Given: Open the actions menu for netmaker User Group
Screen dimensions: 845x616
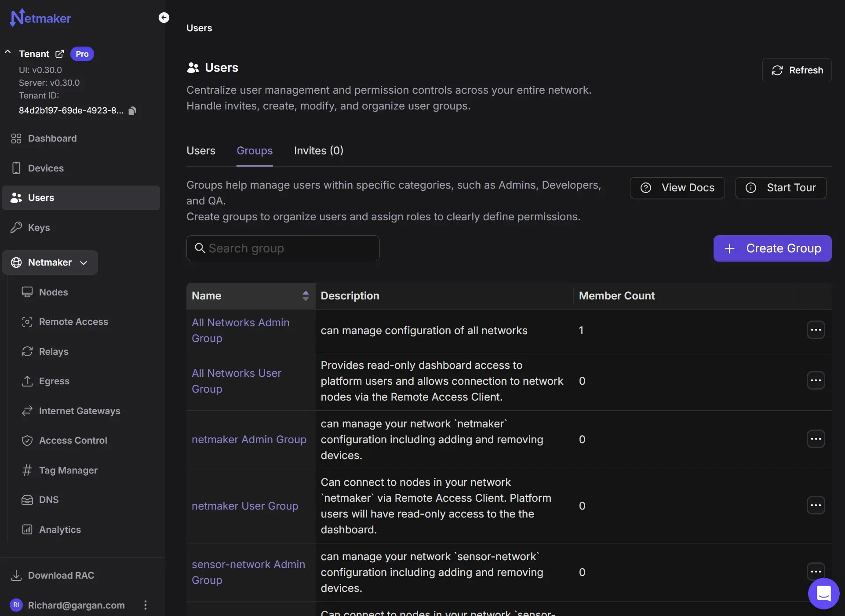Looking at the screenshot, I should coord(816,506).
